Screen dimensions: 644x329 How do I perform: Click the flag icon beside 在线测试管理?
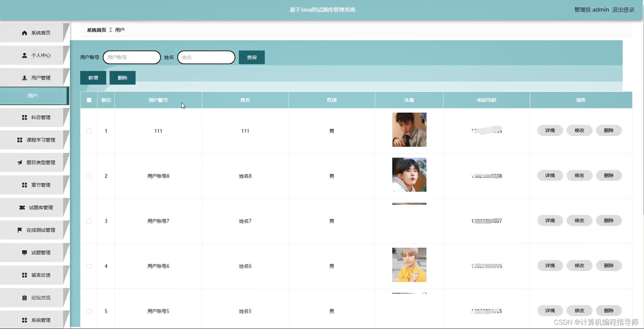tap(20, 230)
